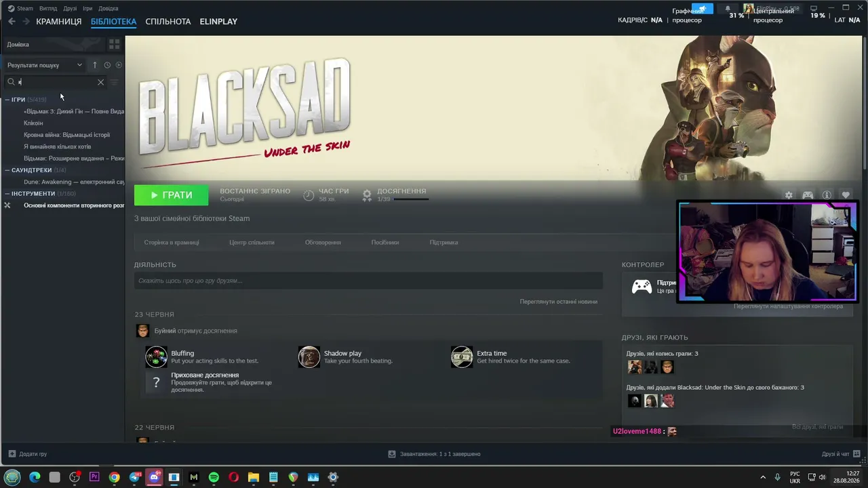Image resolution: width=868 pixels, height=488 pixels.
Task: Open the Ігри menu
Action: coord(87,9)
